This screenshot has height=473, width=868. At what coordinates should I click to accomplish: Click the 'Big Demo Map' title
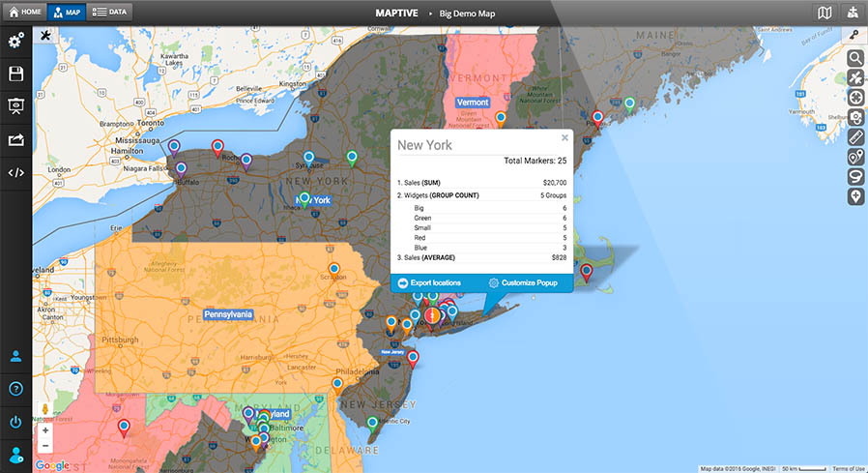tap(467, 14)
